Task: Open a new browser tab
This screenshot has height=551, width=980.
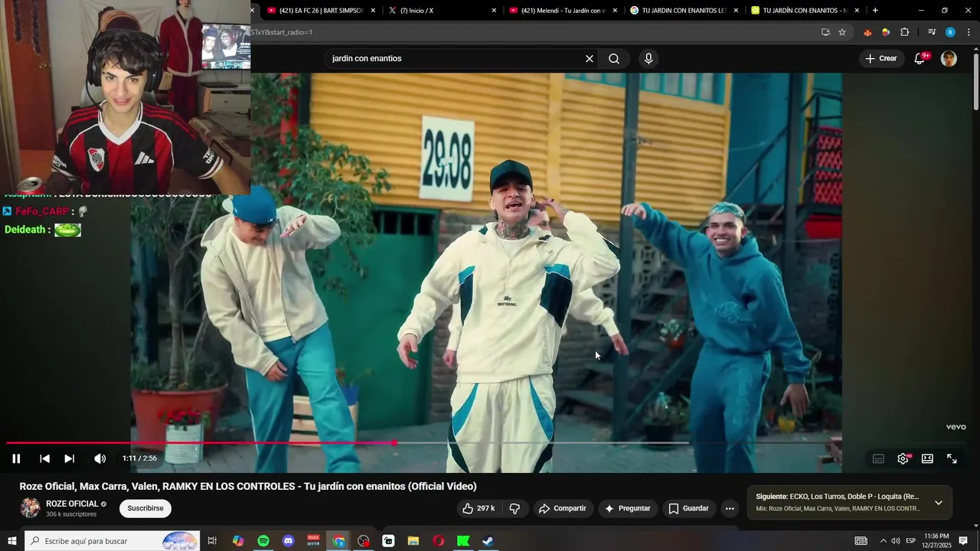Action: (x=875, y=11)
